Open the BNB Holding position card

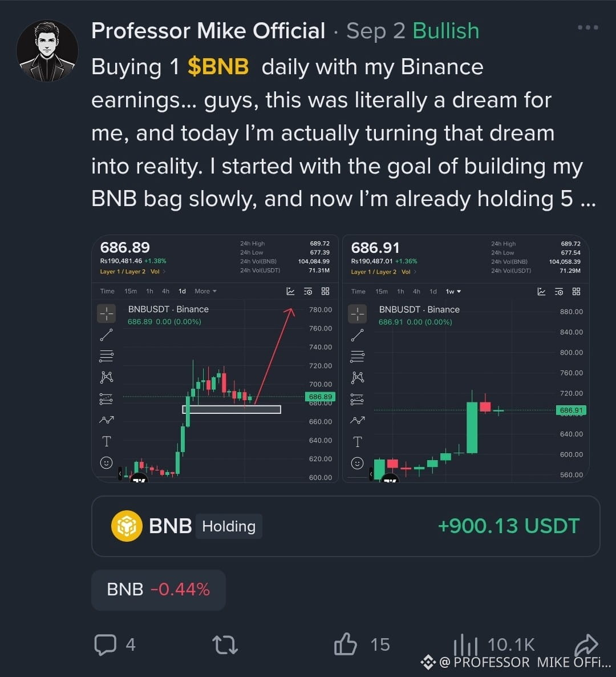pos(346,526)
